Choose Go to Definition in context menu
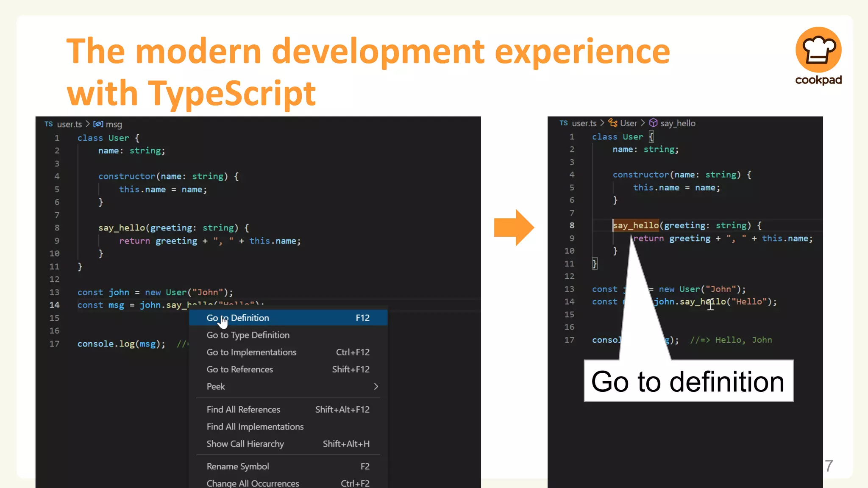This screenshot has width=868, height=488. [x=288, y=318]
